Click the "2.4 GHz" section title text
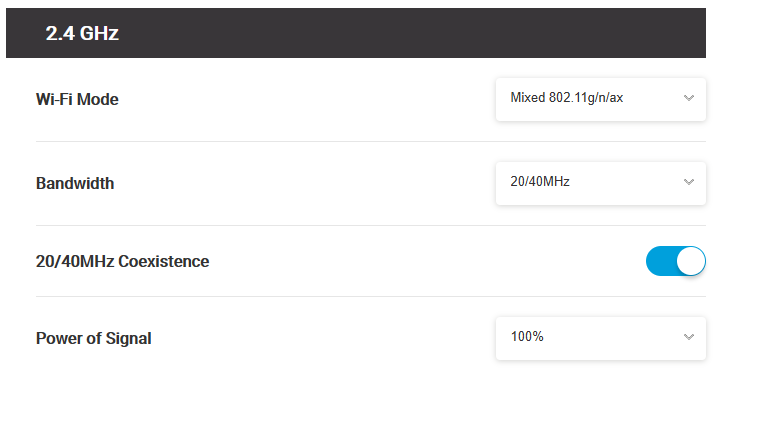Screen dimensions: 759x430 82,34
